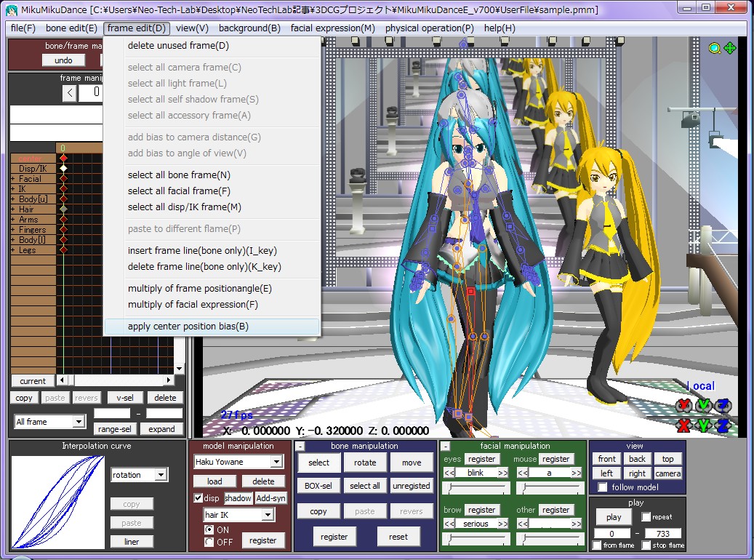
Task: Click the timeline scroll left arrow
Action: [62, 380]
